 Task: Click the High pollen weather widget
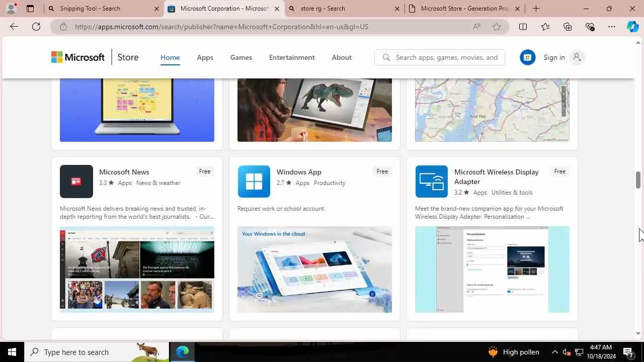[x=513, y=352]
